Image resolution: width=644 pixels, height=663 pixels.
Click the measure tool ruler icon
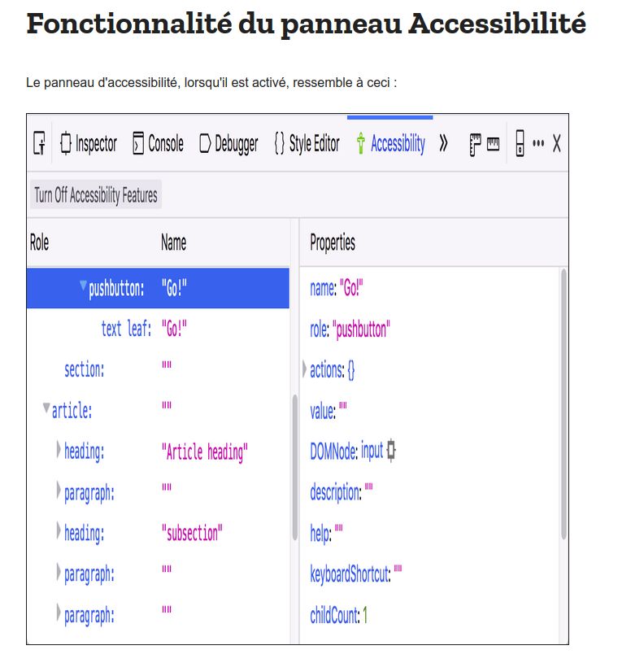pos(493,144)
